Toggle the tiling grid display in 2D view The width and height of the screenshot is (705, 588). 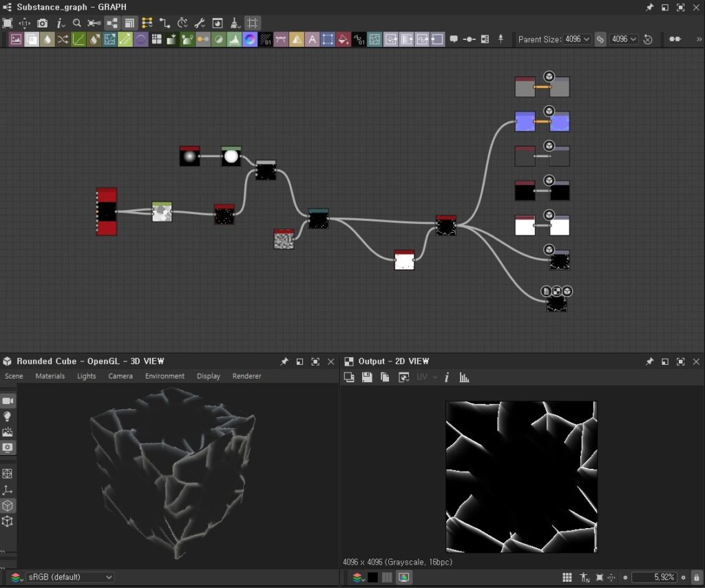point(567,577)
